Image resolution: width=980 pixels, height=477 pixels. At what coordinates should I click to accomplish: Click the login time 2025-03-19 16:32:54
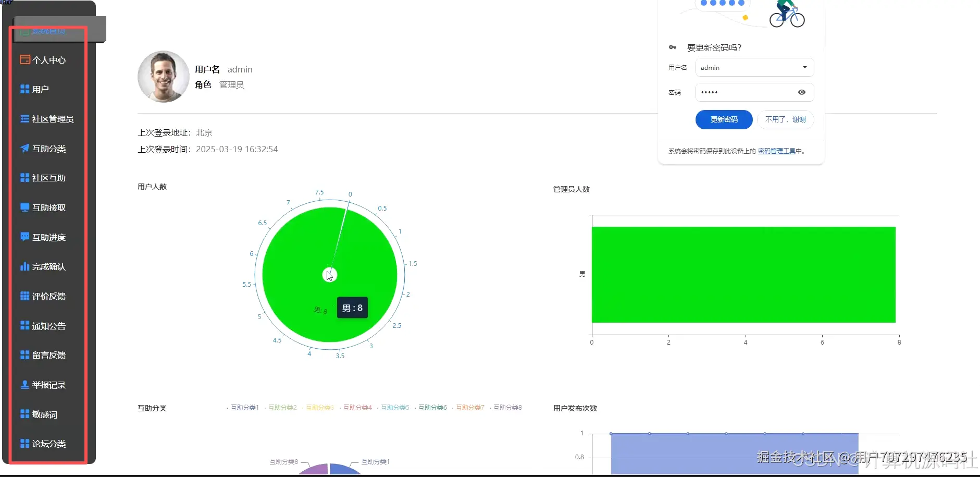[x=237, y=149]
